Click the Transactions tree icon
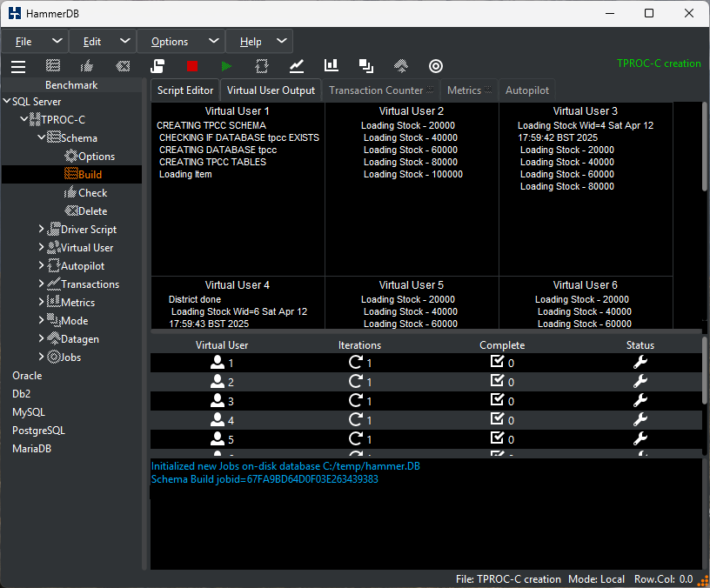Viewport: 710px width, 588px height. click(54, 284)
